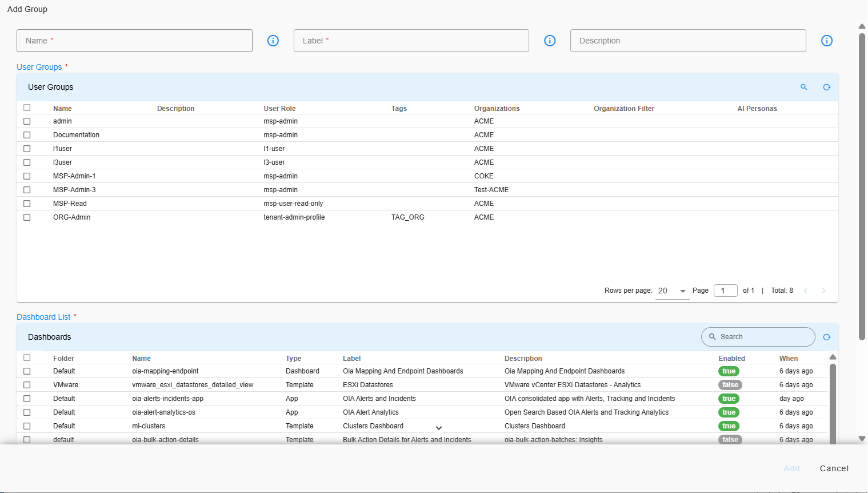
Task: Open the Rows per page dropdown
Action: 672,291
